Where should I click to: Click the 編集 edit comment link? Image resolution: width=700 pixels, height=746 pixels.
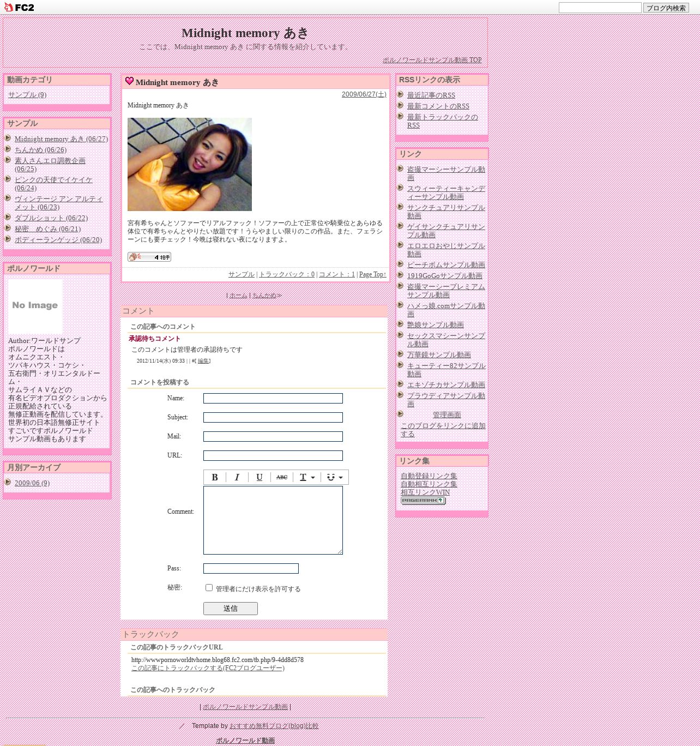coord(203,361)
